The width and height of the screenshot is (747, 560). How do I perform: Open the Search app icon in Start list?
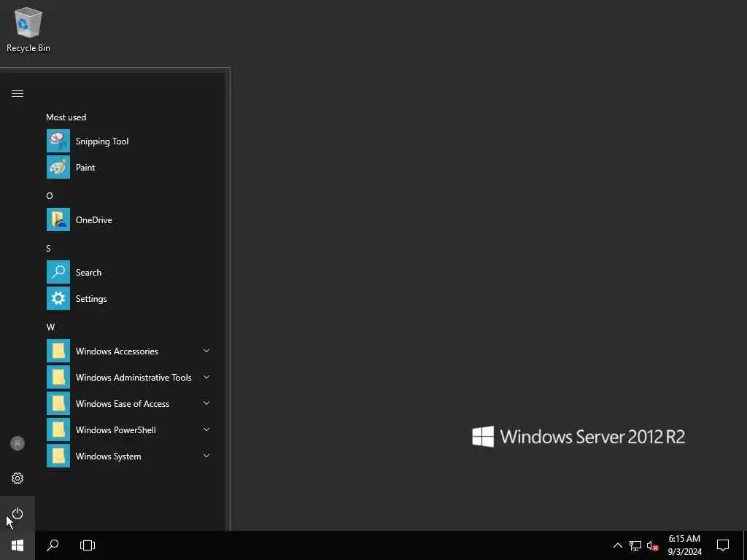(x=58, y=272)
